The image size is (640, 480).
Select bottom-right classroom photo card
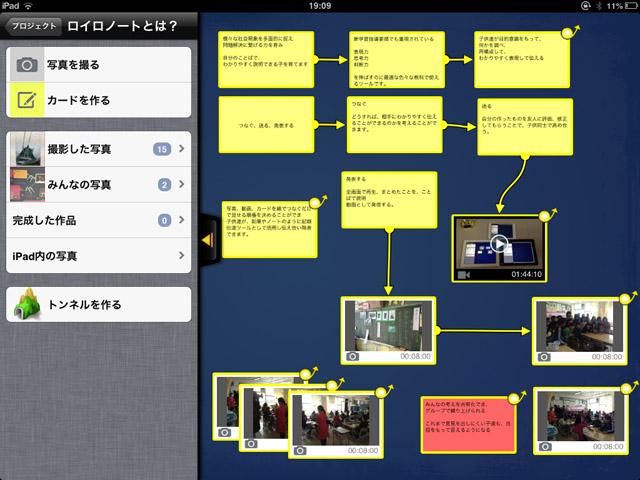pos(580,421)
